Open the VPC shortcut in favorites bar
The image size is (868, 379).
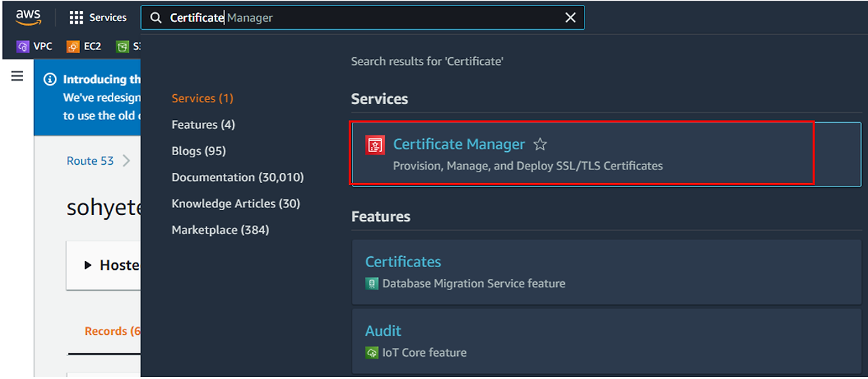pyautogui.click(x=35, y=47)
